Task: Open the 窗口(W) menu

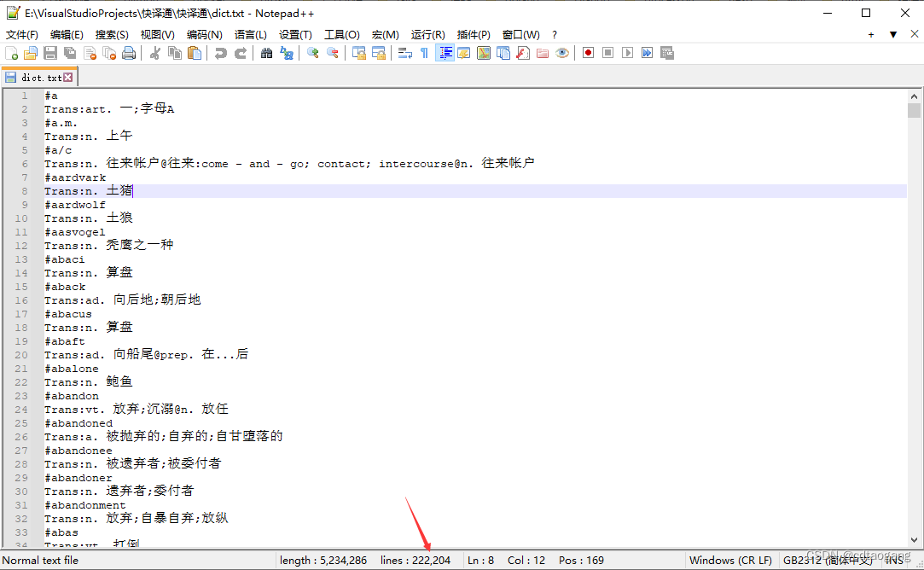Action: tap(521, 35)
